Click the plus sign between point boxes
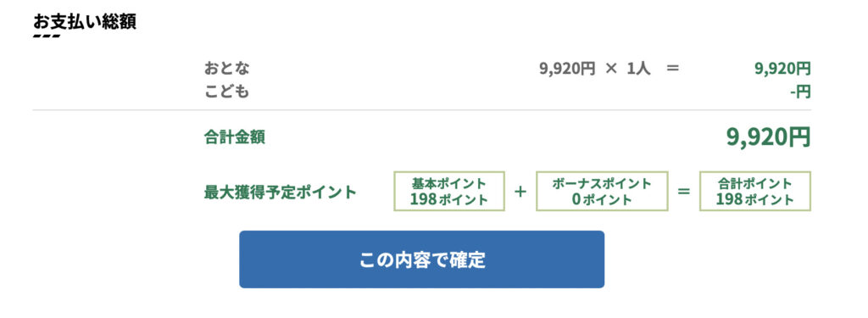Screen dimensions: 868x318 (520, 192)
